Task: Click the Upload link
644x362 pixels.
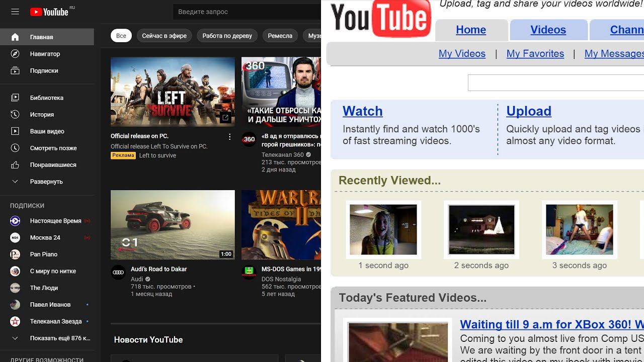Action: tap(529, 111)
